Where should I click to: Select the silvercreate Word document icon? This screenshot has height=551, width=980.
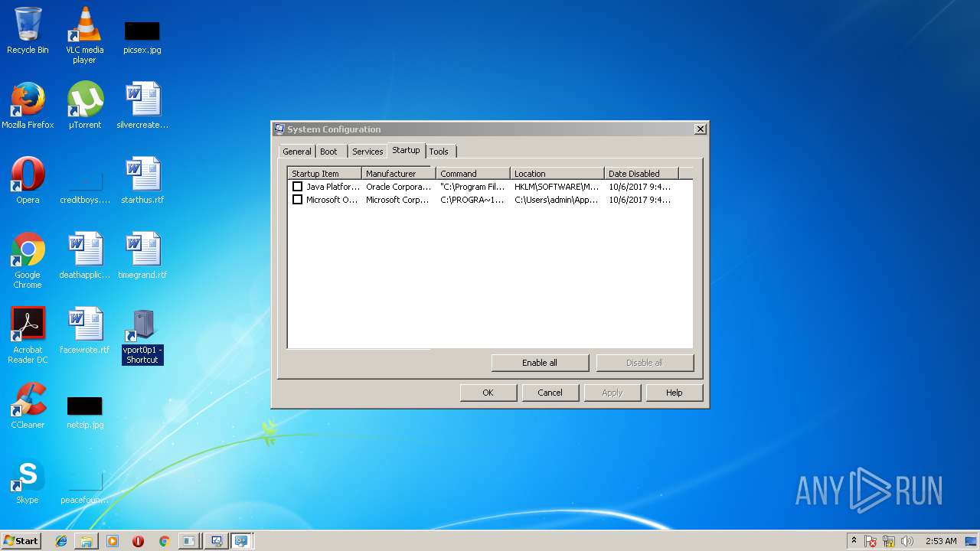(142, 106)
